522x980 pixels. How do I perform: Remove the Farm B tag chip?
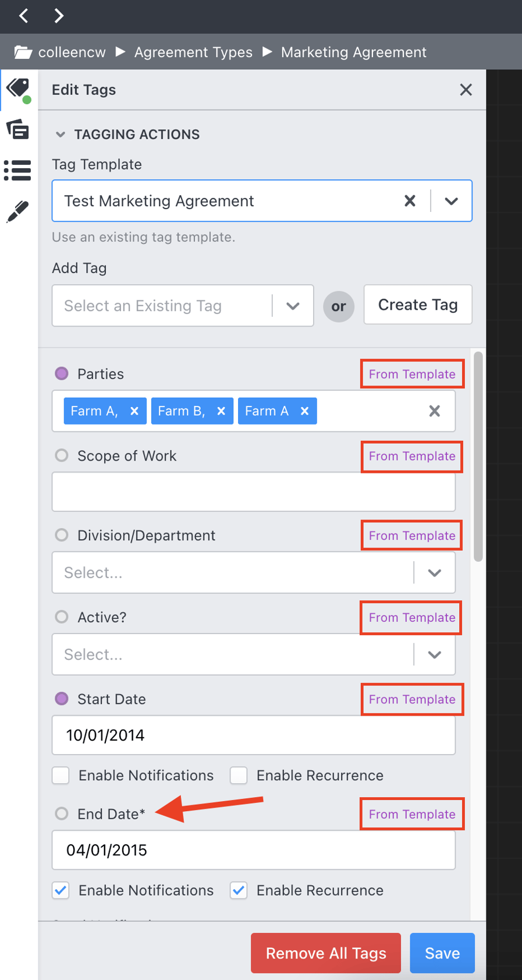point(221,411)
